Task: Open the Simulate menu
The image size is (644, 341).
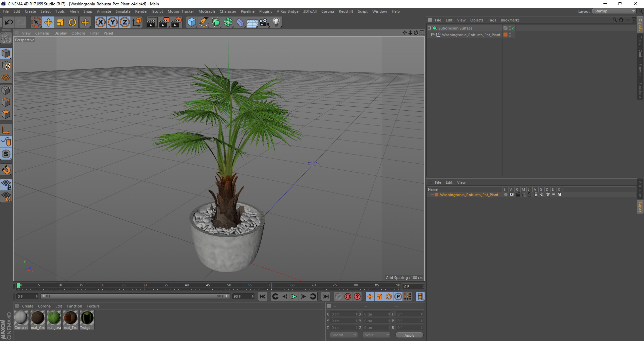Action: click(123, 11)
